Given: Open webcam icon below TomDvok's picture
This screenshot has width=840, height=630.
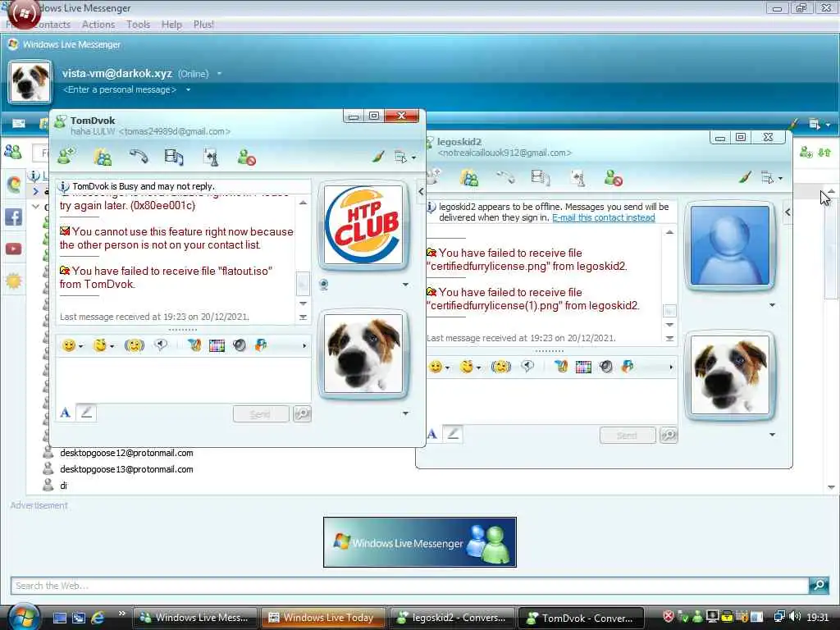Looking at the screenshot, I should tap(323, 285).
